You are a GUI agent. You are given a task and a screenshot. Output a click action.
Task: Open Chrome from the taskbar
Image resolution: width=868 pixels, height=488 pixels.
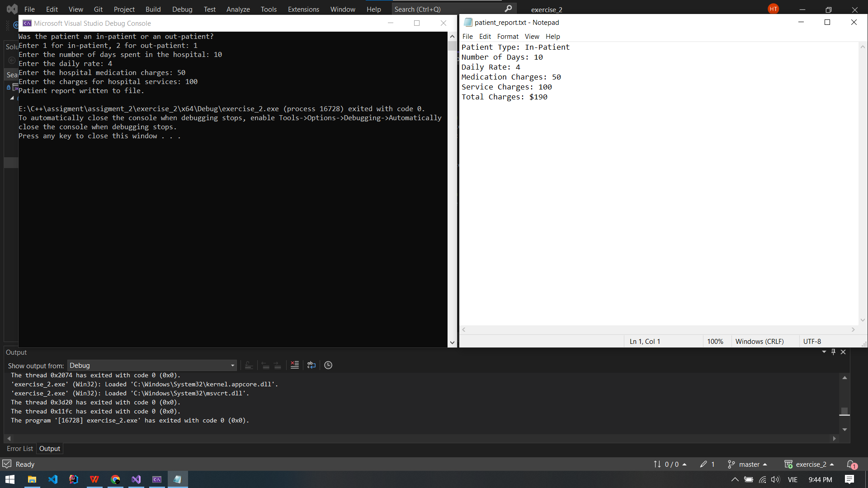115,479
